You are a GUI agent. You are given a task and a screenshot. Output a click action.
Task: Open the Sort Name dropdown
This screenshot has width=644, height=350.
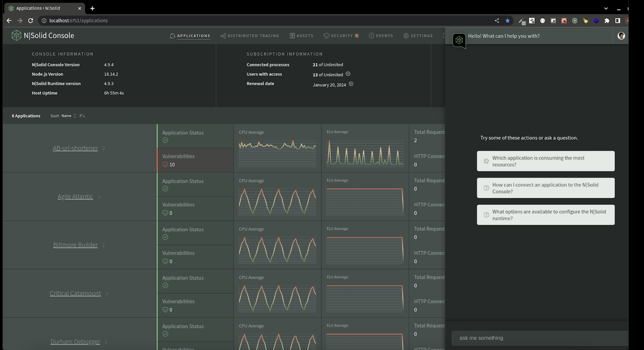tap(68, 115)
